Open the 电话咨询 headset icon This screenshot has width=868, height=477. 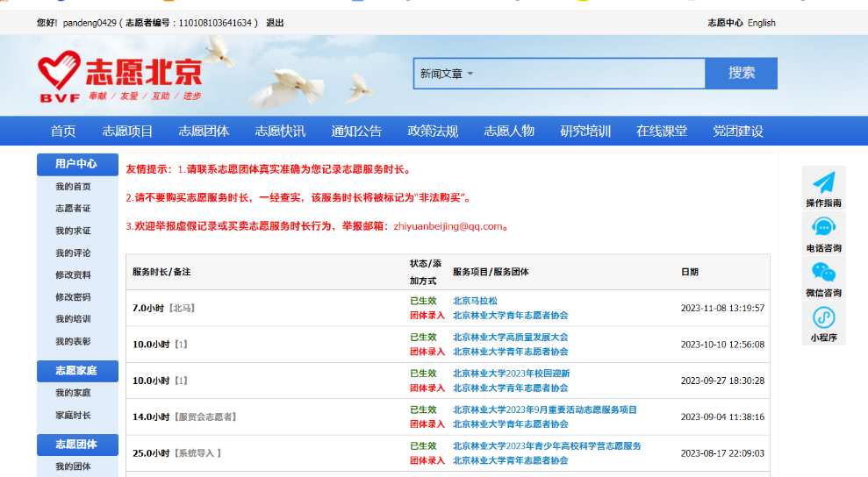point(824,227)
